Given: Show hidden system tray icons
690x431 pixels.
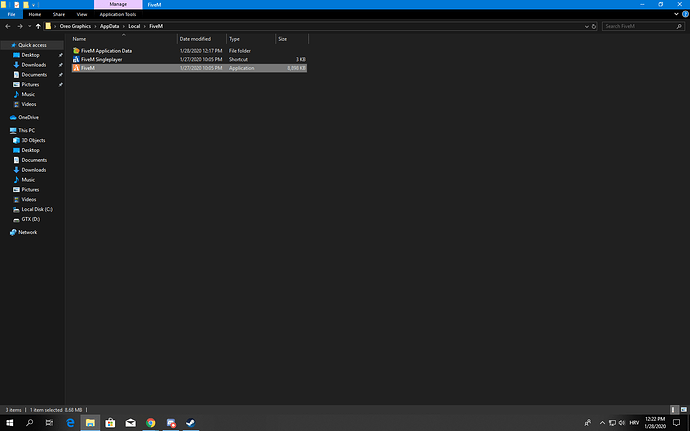Looking at the screenshot, I should point(602,423).
